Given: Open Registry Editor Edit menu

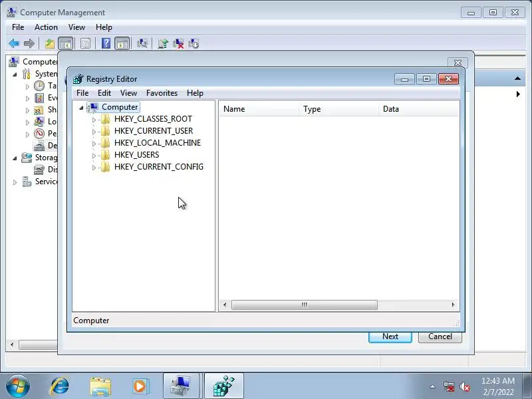Looking at the screenshot, I should click(x=104, y=93).
